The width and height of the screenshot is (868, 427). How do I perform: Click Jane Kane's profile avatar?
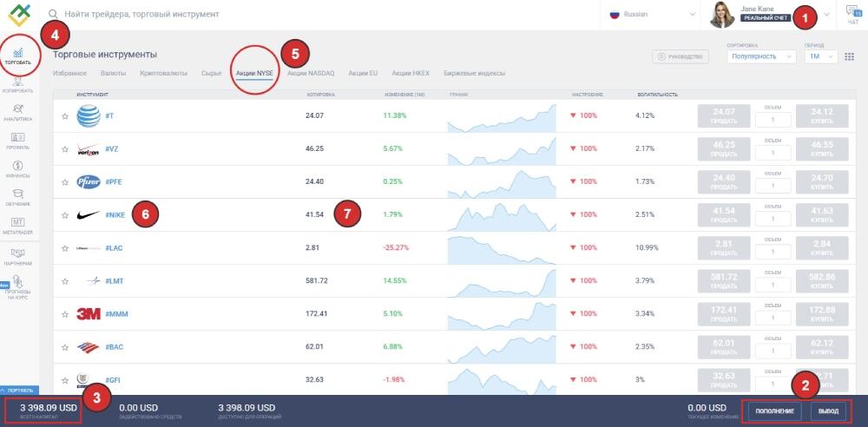(722, 15)
